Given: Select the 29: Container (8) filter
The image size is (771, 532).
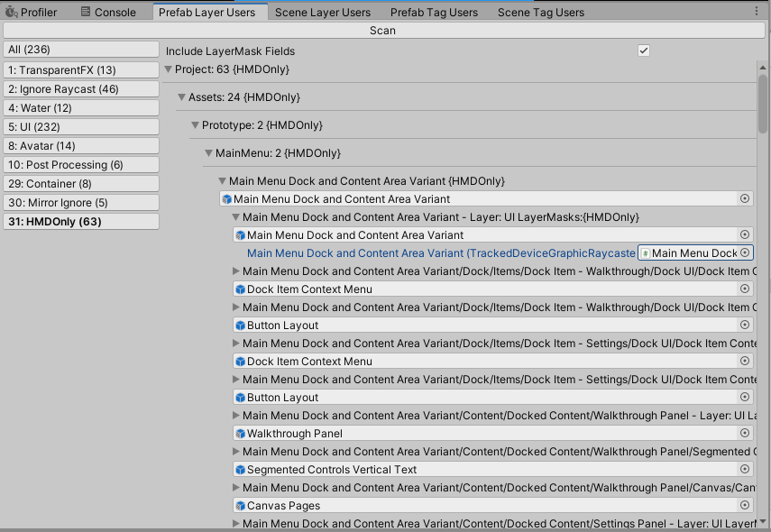Looking at the screenshot, I should coord(81,183).
